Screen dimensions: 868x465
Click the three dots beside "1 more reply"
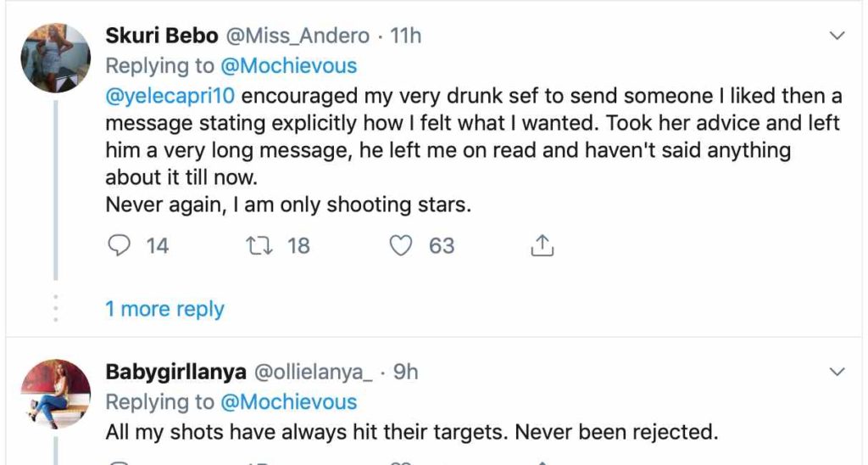point(56,309)
